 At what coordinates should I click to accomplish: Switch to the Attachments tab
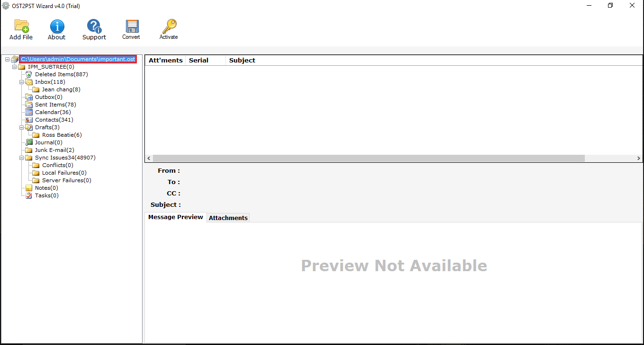[x=228, y=218]
